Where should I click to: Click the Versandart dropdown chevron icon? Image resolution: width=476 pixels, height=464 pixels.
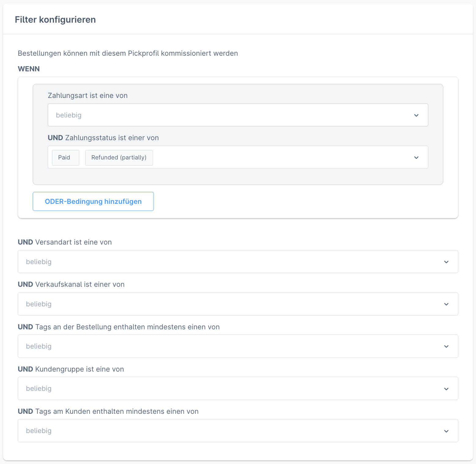click(x=446, y=262)
